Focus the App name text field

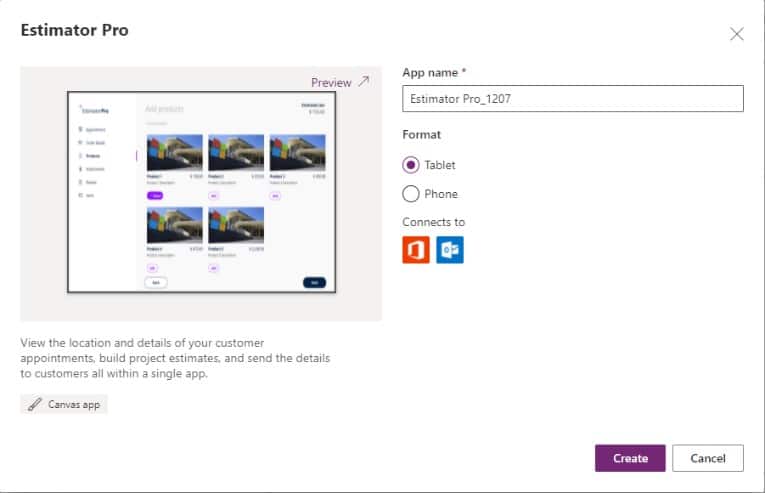(572, 99)
